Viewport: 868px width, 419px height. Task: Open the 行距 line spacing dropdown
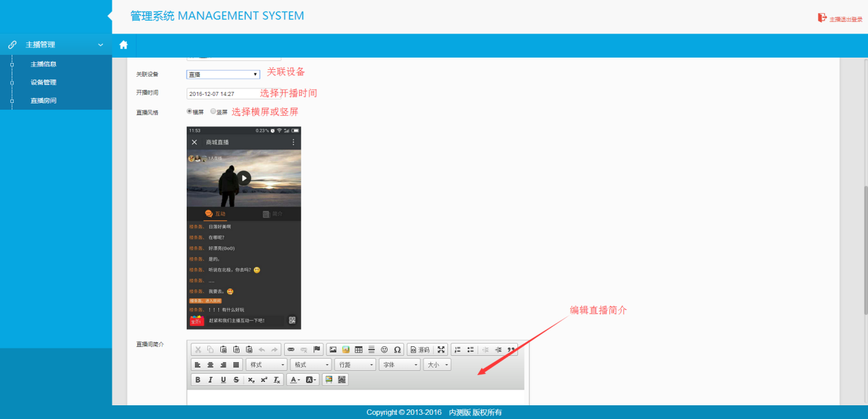[355, 365]
